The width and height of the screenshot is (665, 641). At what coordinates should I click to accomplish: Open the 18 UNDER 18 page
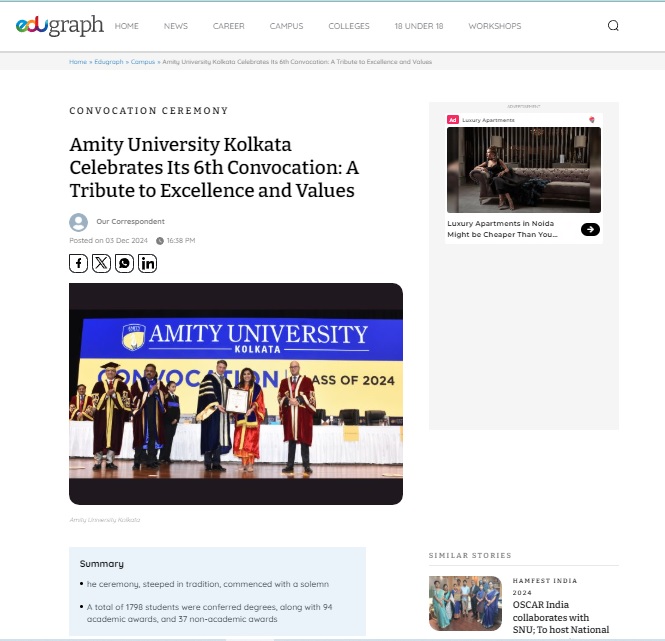pos(419,26)
